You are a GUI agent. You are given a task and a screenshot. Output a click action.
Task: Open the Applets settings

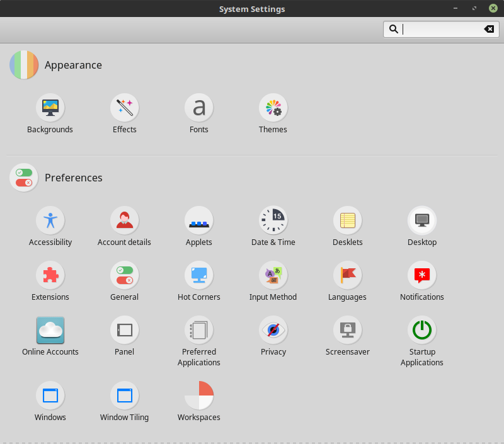click(x=199, y=221)
